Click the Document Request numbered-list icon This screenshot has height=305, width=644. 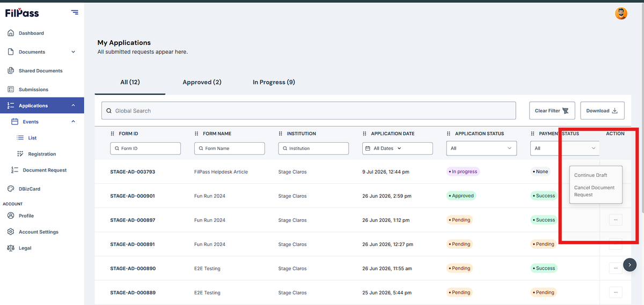pyautogui.click(x=15, y=170)
